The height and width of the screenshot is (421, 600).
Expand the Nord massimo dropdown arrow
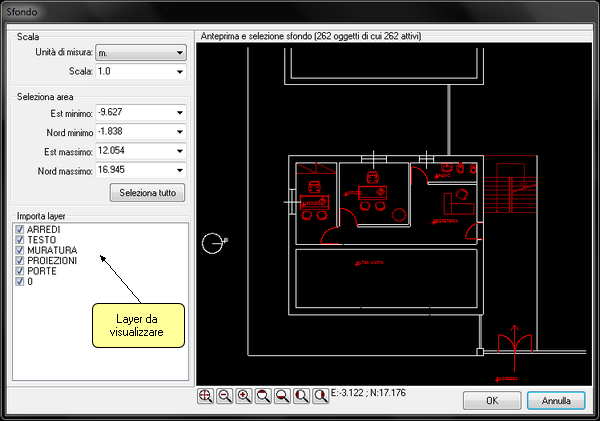coord(179,170)
